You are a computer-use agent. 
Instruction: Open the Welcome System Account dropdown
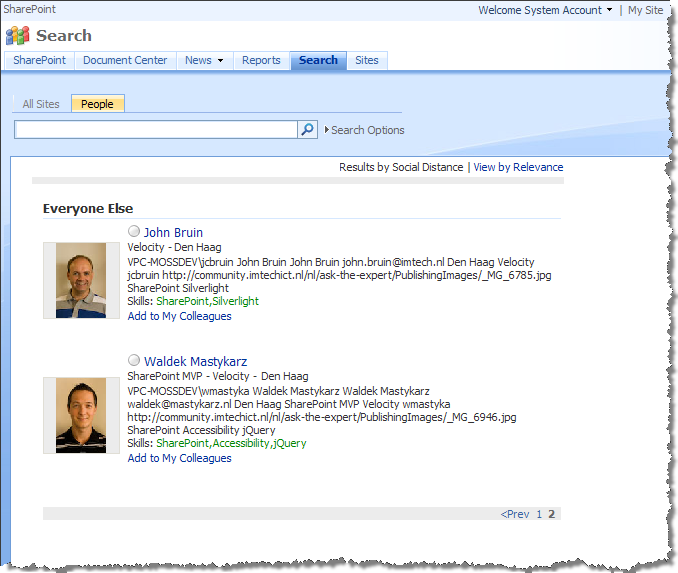click(x=545, y=10)
